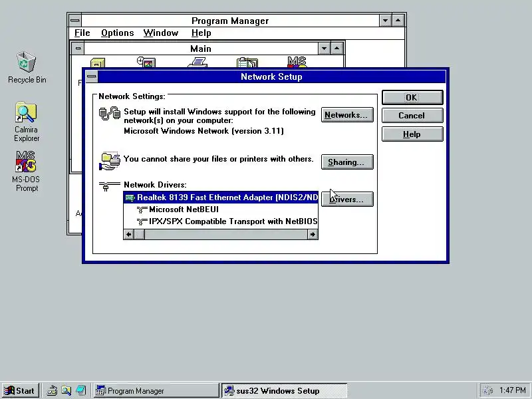The image size is (532, 399).
Task: Minimize the Program Manager window
Action: tap(386, 21)
